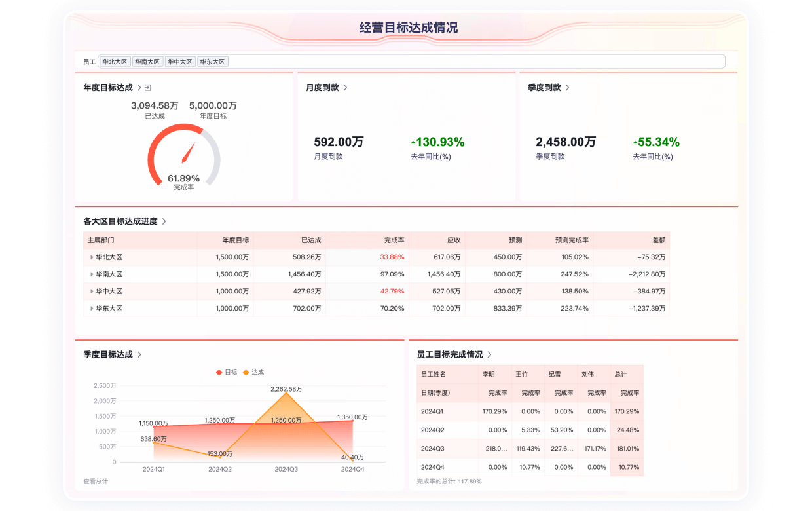Expand the 华中大区 table row

pos(92,291)
